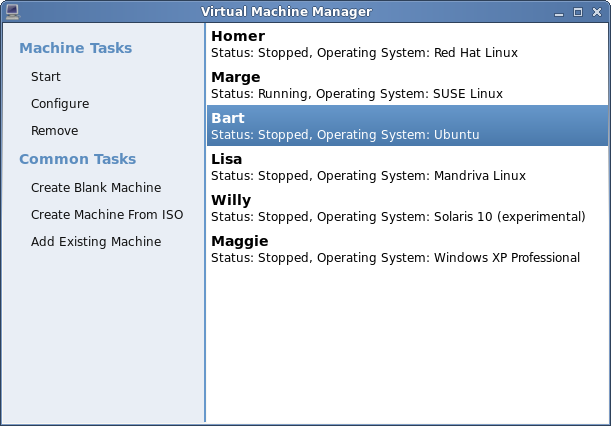Select the Maggie Windows XP machine
The width and height of the screenshot is (611, 426).
(x=407, y=248)
